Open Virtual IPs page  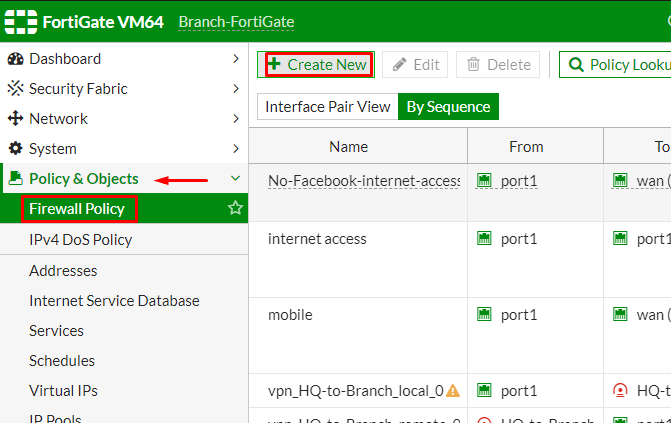[124, 390]
